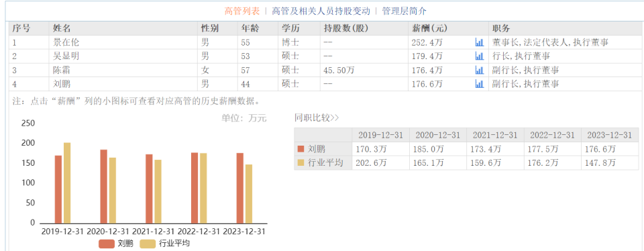Click 2021-12-31 header in comparison table
644x251 pixels.
point(495,135)
